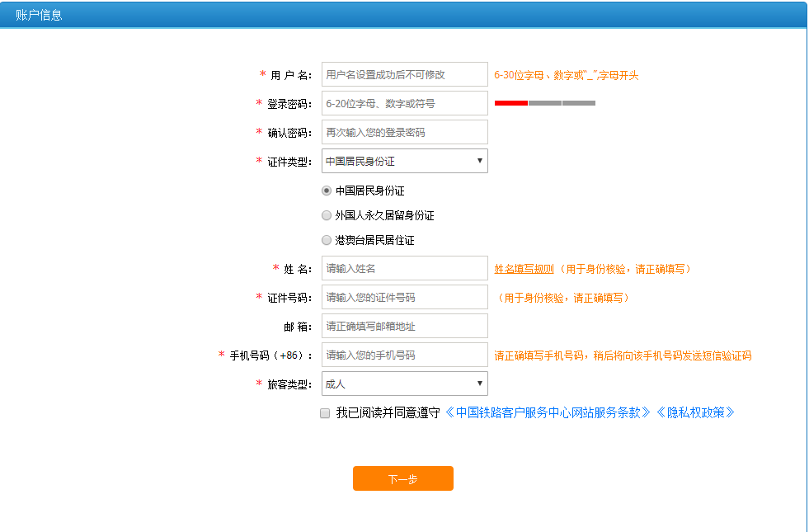Choose 港澳台居民居住证 radio option
The height and width of the screenshot is (532, 809).
click(x=327, y=240)
